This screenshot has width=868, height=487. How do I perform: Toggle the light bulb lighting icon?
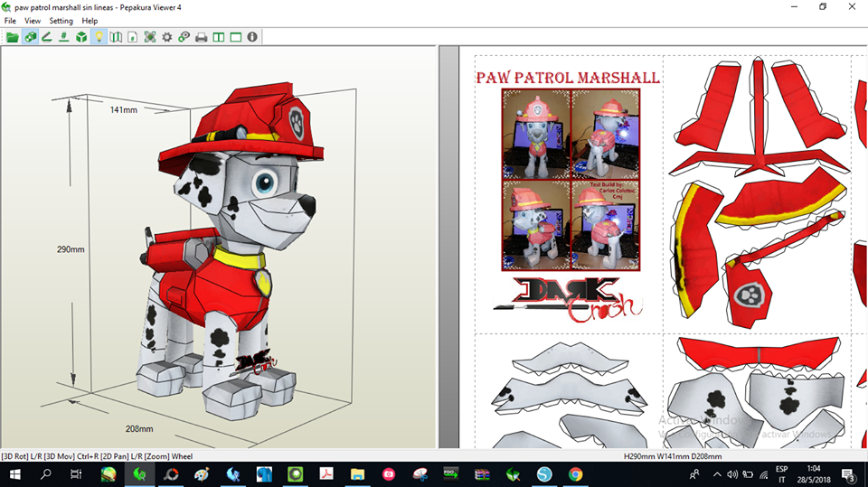pyautogui.click(x=99, y=37)
